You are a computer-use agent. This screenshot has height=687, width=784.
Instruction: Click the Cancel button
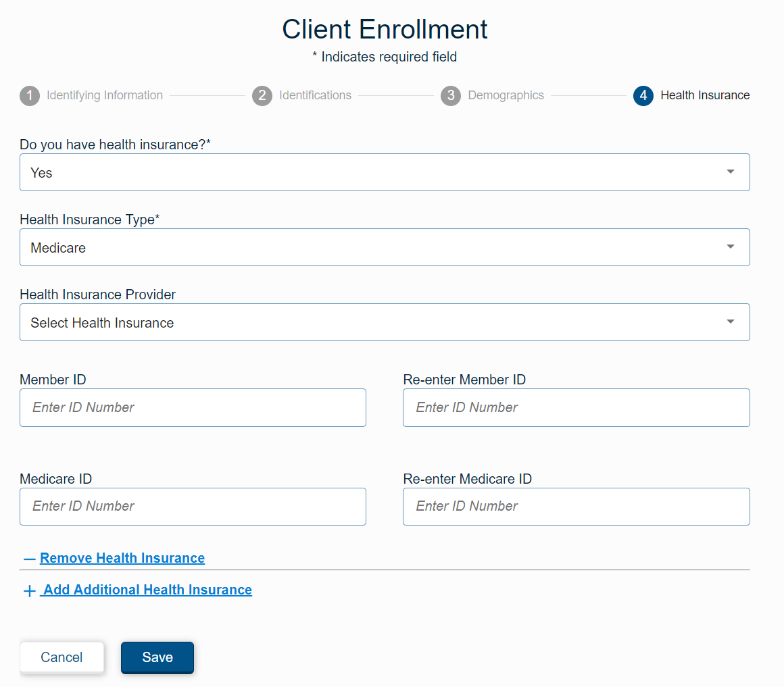pos(62,657)
